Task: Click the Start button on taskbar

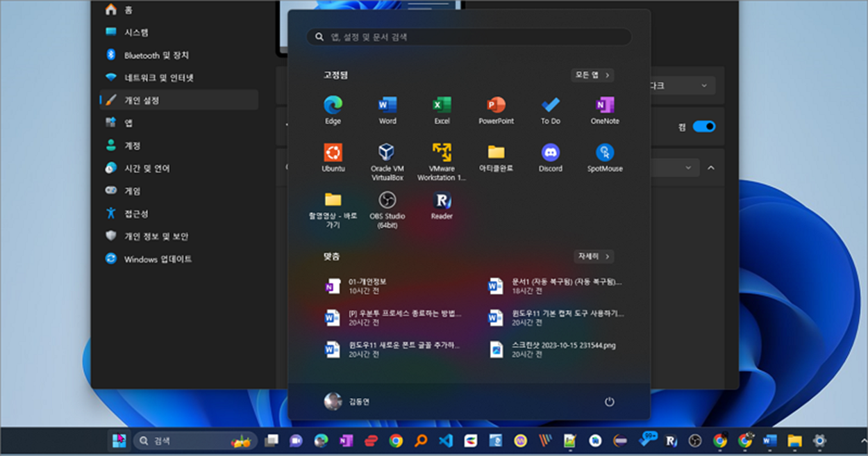Action: 119,441
